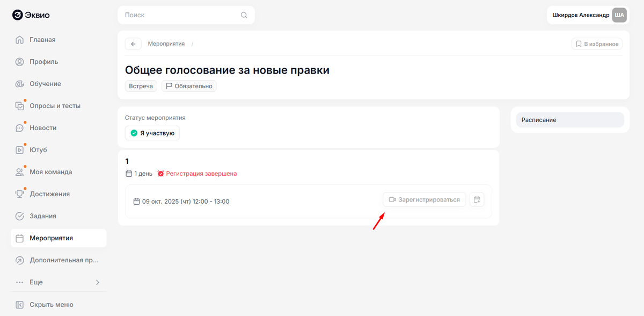Click the red alarm clock icon
The width and height of the screenshot is (644, 316).
click(160, 174)
